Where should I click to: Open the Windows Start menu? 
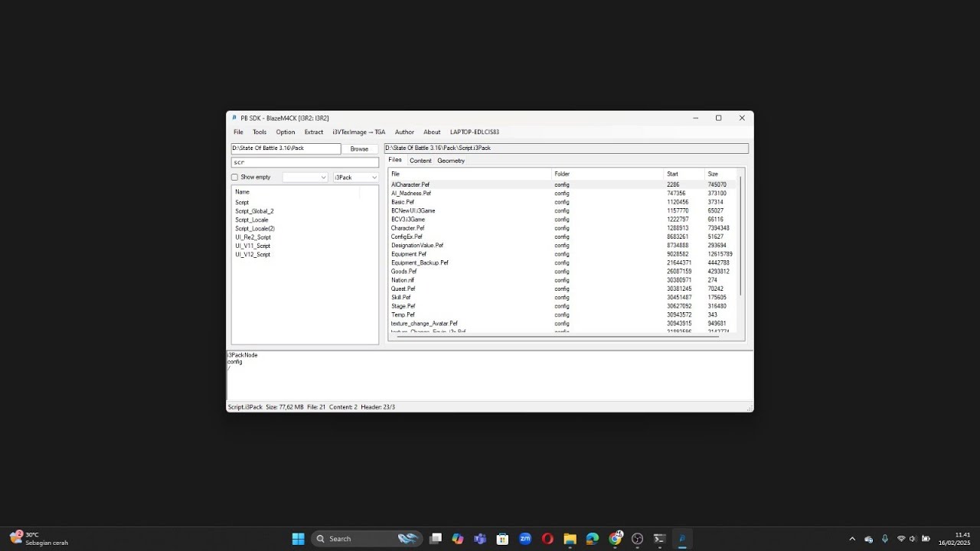pyautogui.click(x=298, y=539)
